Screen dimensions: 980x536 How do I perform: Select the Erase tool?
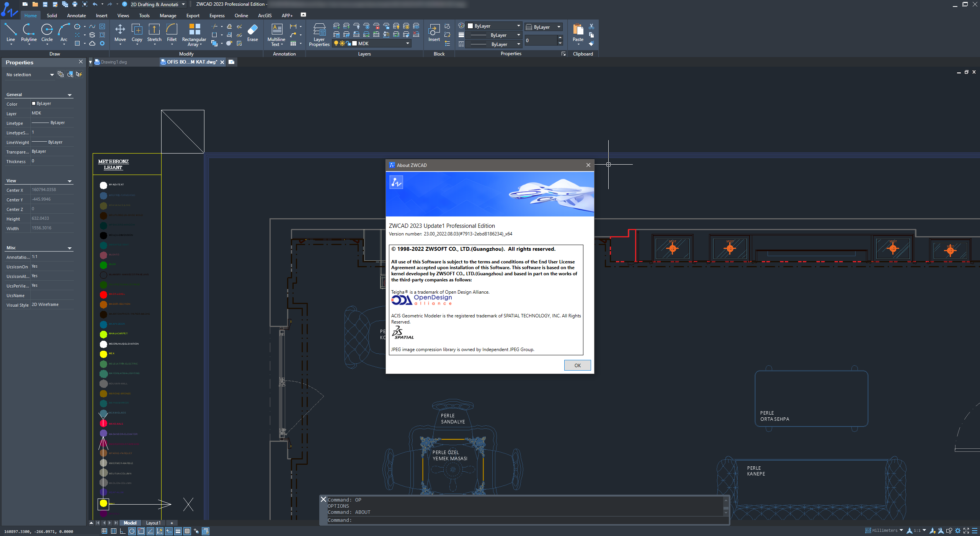253,33
